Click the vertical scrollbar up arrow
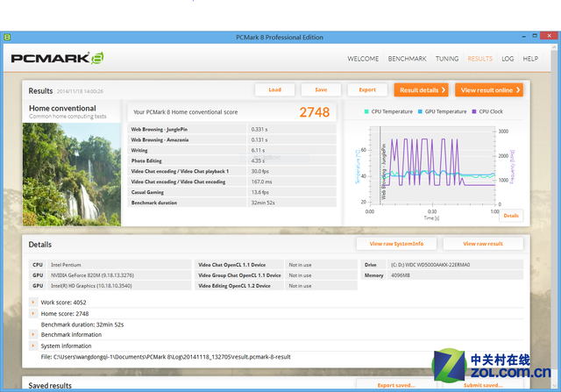 point(555,47)
